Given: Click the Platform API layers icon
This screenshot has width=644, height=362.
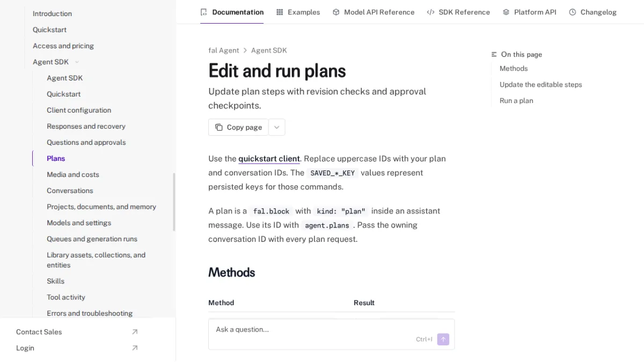Looking at the screenshot, I should pyautogui.click(x=506, y=12).
